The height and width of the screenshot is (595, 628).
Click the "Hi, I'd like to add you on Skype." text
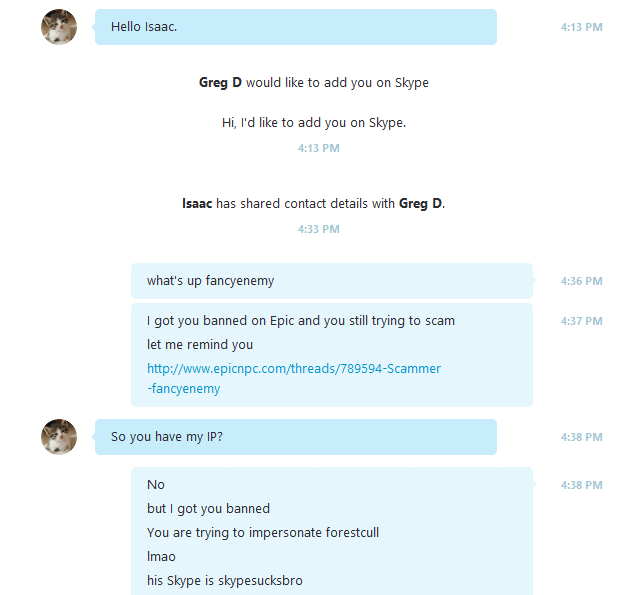314,123
